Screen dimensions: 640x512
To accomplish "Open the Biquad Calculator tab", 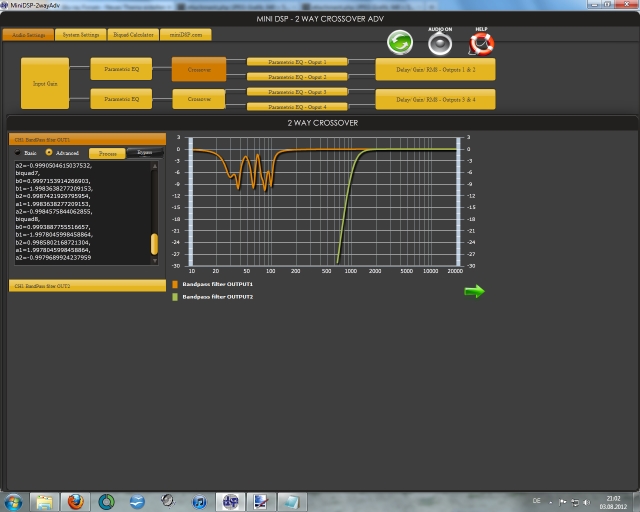I will pyautogui.click(x=133, y=35).
